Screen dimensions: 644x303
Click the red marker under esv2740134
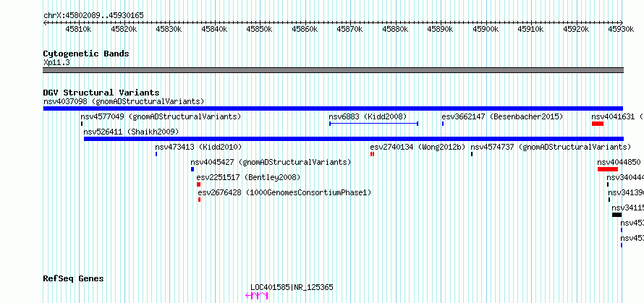[x=372, y=154]
